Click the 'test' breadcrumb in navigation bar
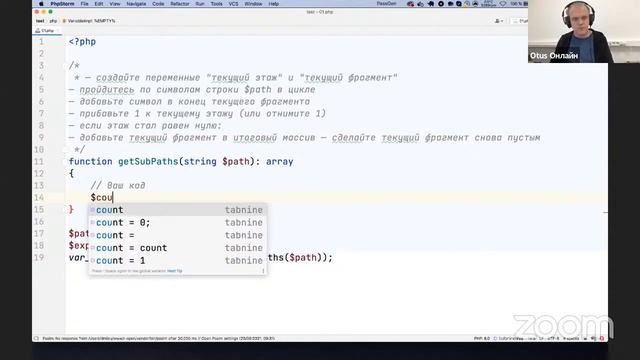This screenshot has height=360, width=640. tap(40, 21)
